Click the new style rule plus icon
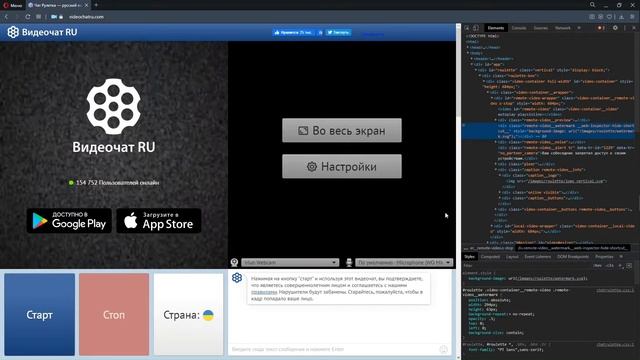 click(620, 266)
